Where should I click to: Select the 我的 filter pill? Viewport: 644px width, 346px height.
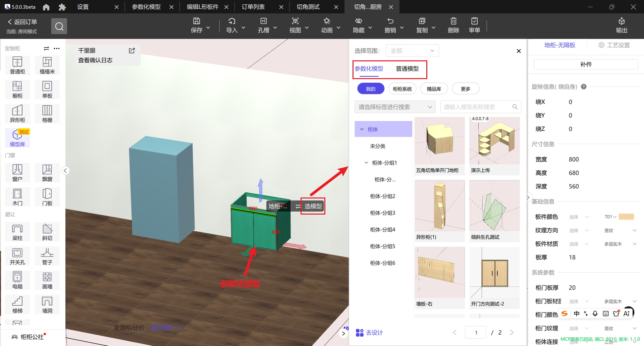coord(371,89)
